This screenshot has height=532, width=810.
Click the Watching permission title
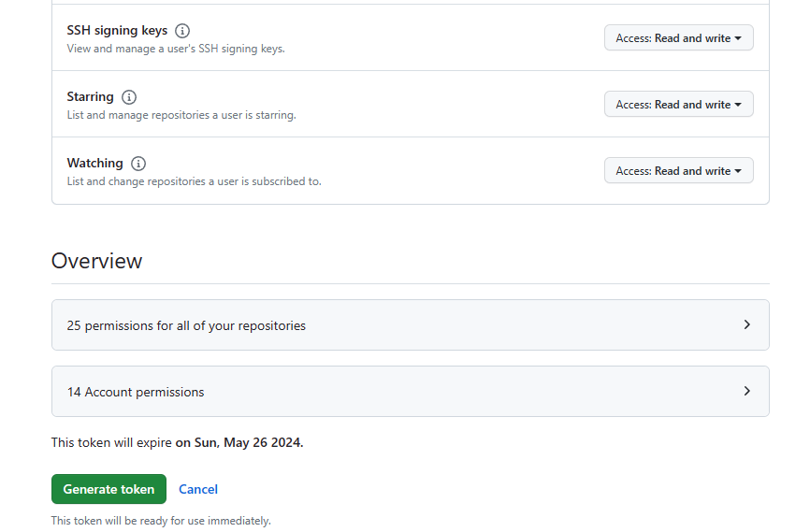coord(94,164)
